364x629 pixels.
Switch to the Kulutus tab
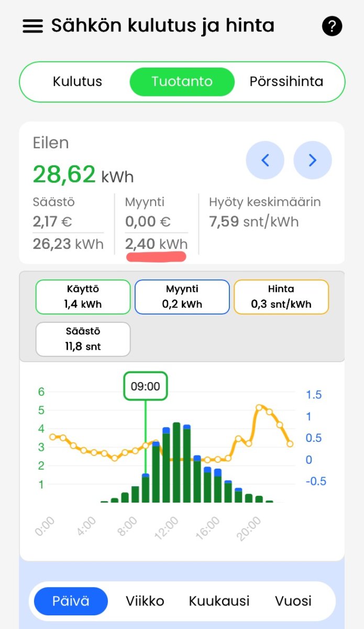pos(78,82)
